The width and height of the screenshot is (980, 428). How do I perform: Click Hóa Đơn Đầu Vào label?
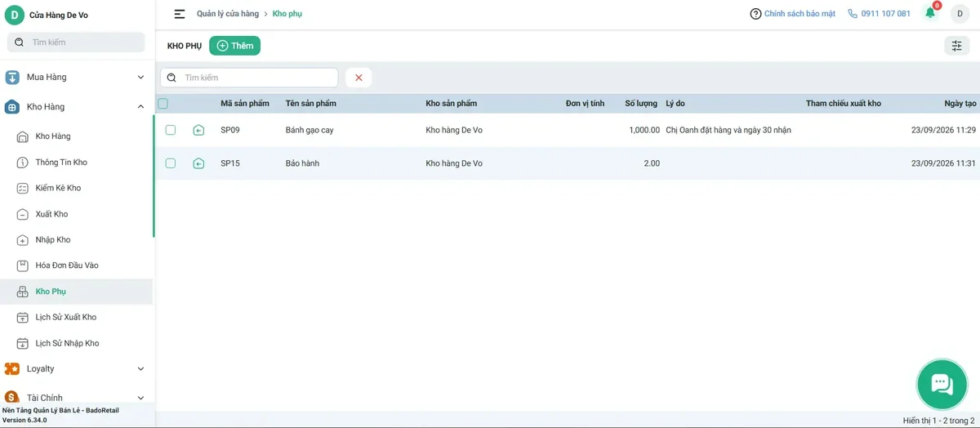(67, 265)
